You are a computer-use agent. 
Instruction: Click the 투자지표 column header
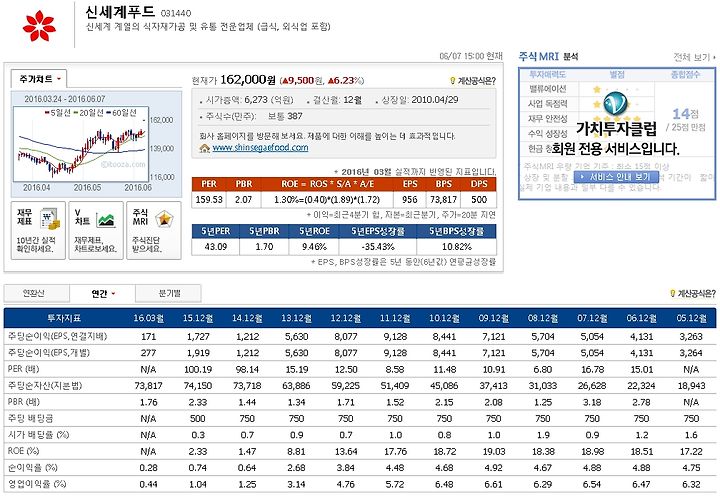[64, 318]
